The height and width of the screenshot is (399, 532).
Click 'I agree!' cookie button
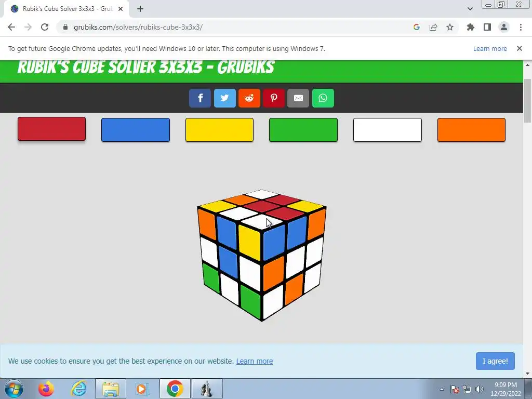tap(495, 361)
